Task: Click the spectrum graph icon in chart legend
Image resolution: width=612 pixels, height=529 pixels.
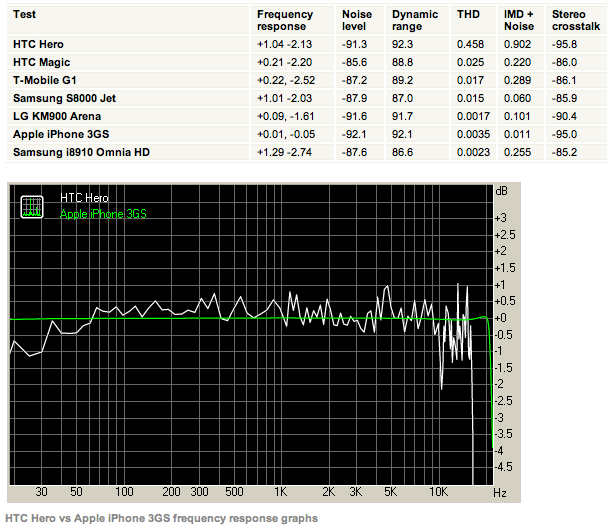Action: pos(32,207)
